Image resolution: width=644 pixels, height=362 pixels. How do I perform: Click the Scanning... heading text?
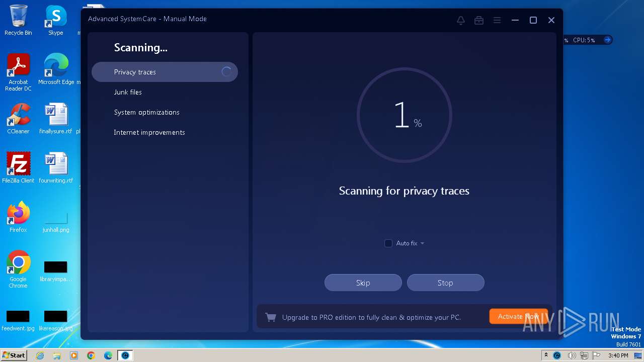coord(141,48)
